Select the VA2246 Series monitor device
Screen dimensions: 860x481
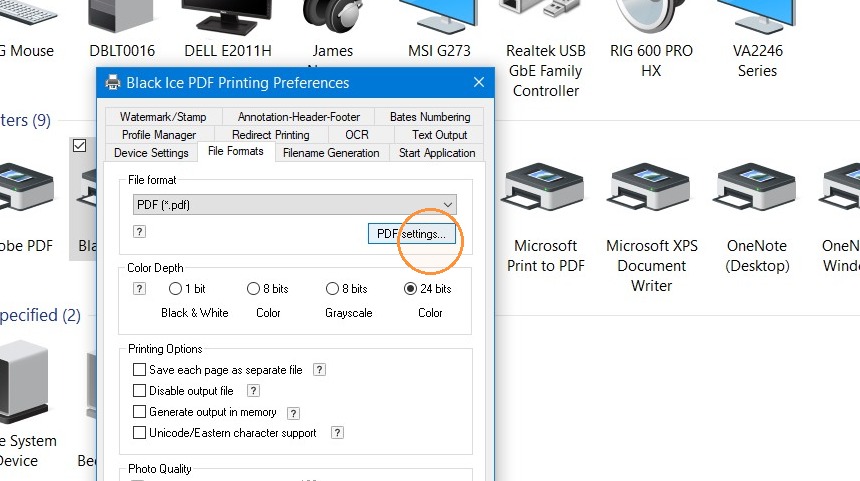757,16
